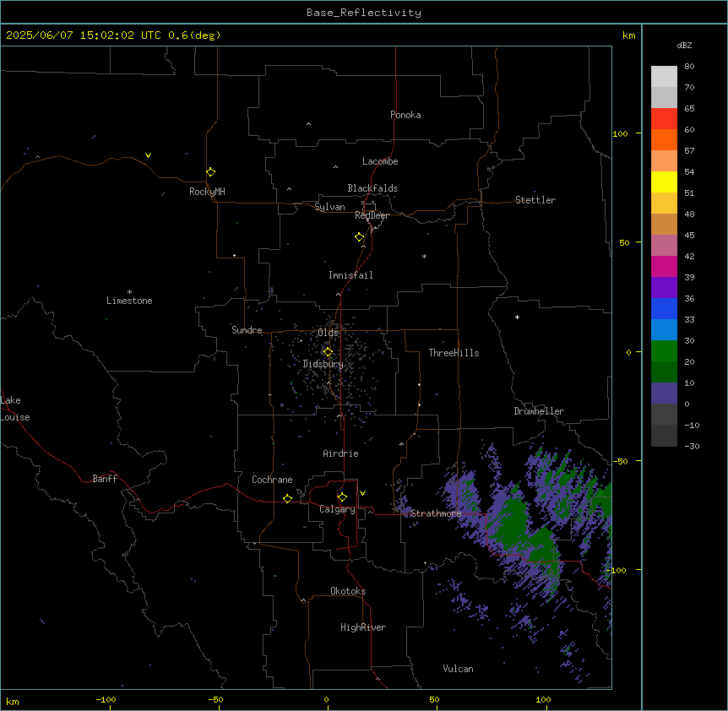Image resolution: width=728 pixels, height=711 pixels.
Task: Pick the pink 42-45 dBZ legend swatch
Action: (x=664, y=246)
